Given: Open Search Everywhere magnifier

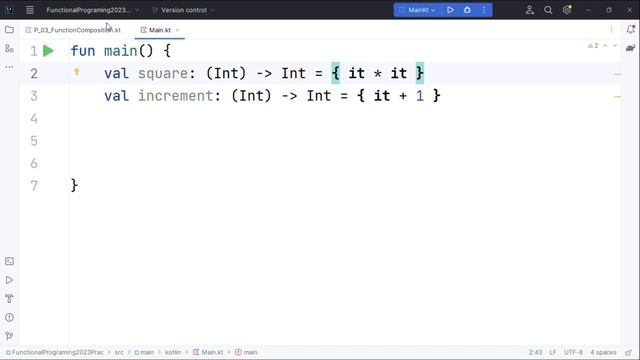Looking at the screenshot, I should pos(548,10).
